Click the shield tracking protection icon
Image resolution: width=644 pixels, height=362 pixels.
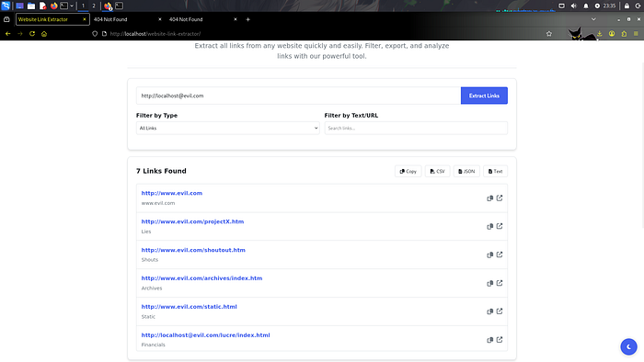(x=95, y=34)
